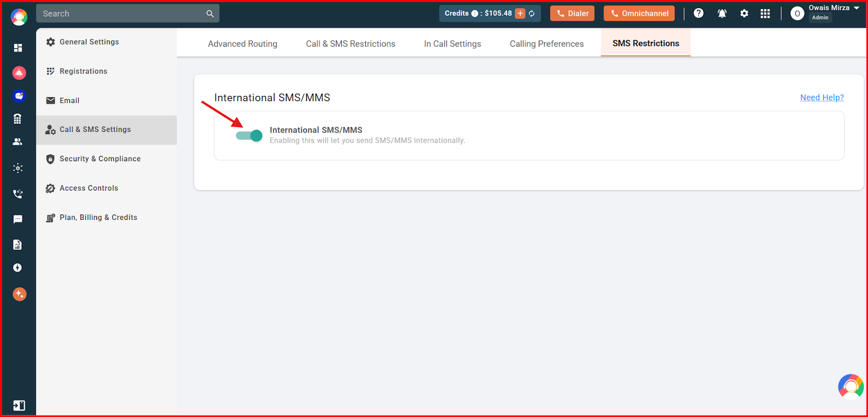The height and width of the screenshot is (417, 868).
Task: Expand the Owais Mirza account dropdown arrow
Action: click(857, 8)
